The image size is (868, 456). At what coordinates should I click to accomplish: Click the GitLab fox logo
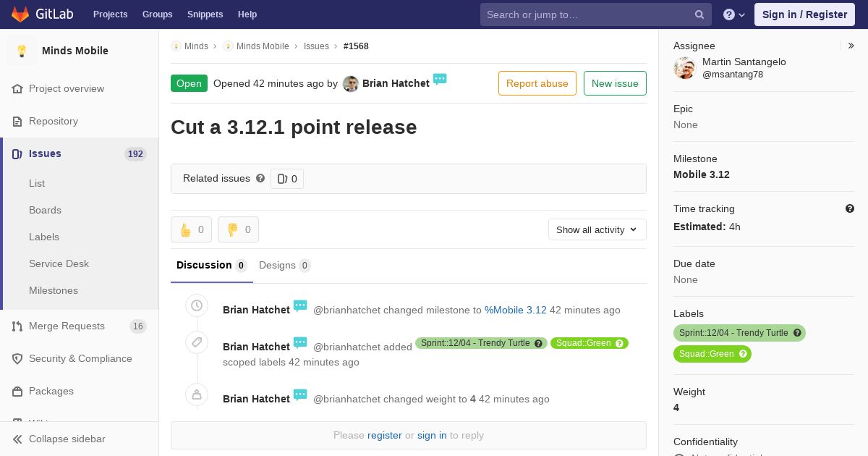point(20,14)
